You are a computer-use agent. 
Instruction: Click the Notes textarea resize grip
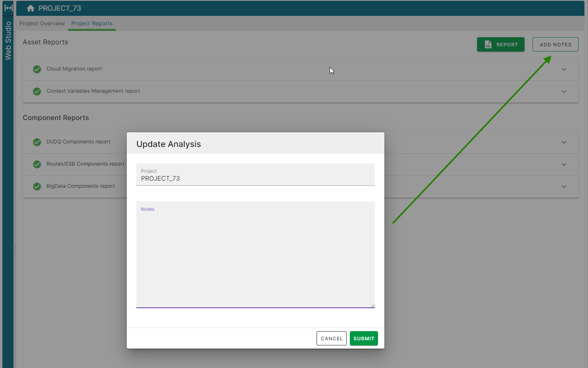pos(372,305)
